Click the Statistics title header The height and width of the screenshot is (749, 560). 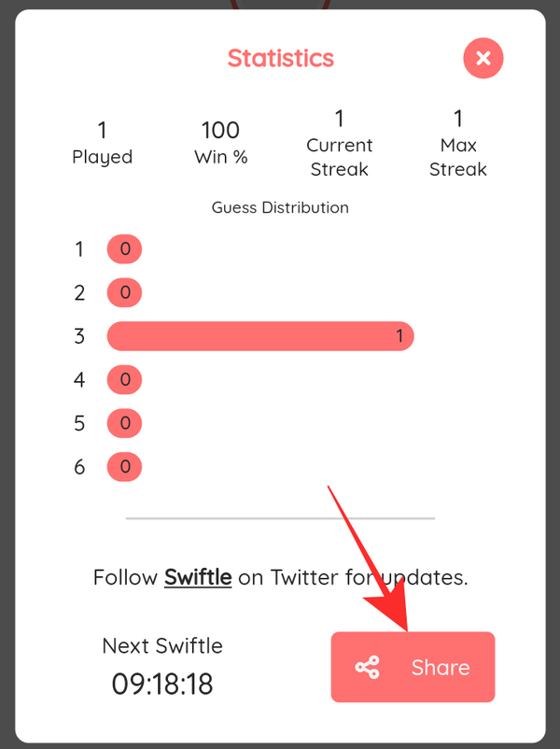pos(280,58)
